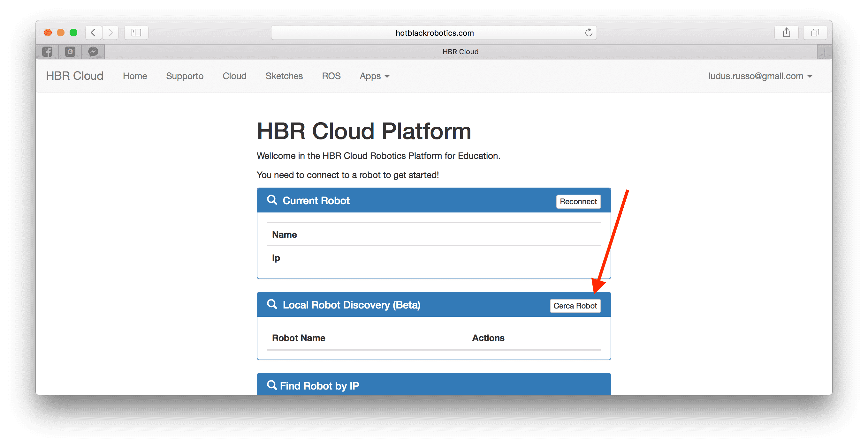Click the Share icon in toolbar
Screen dimensions: 868x446
tap(786, 33)
